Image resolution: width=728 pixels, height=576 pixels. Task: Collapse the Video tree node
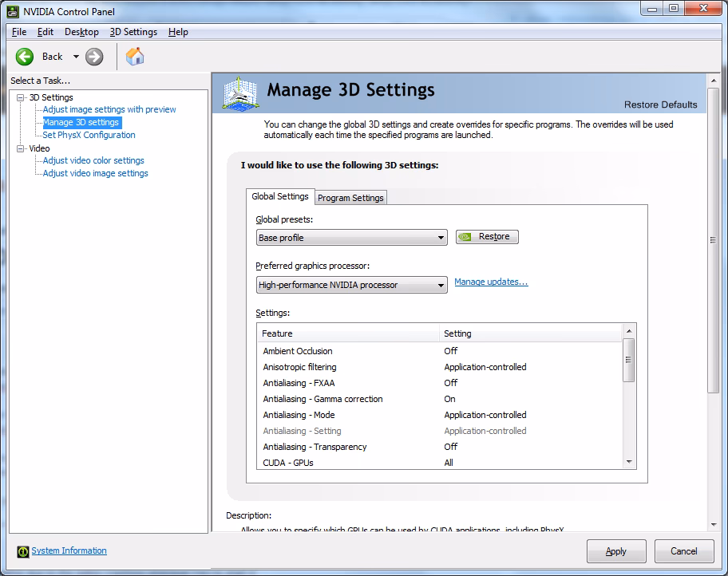[21, 148]
